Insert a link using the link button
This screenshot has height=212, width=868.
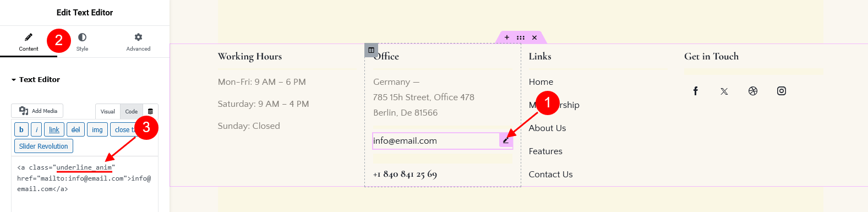(x=54, y=129)
